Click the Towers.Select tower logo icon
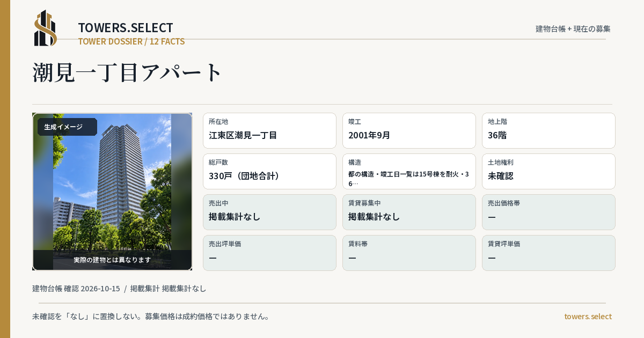The image size is (644, 338). click(x=46, y=28)
